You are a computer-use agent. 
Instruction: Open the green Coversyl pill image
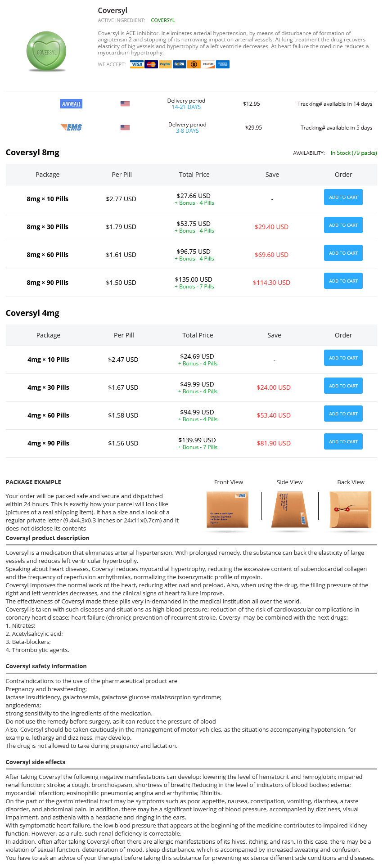coord(46,51)
